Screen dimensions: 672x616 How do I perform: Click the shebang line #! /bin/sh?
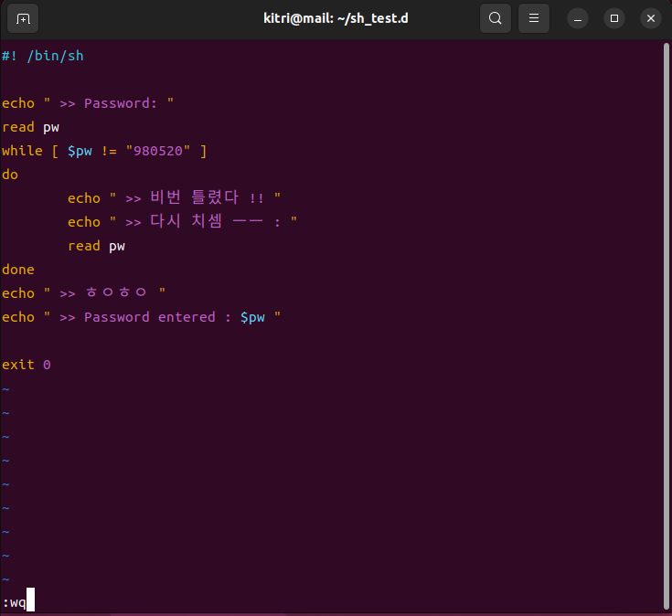pyautogui.click(x=43, y=56)
